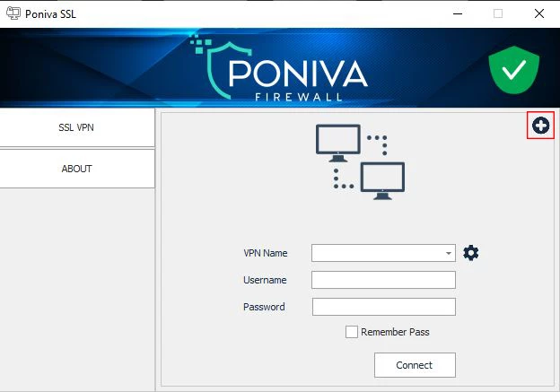Click the Password label

[x=264, y=307]
